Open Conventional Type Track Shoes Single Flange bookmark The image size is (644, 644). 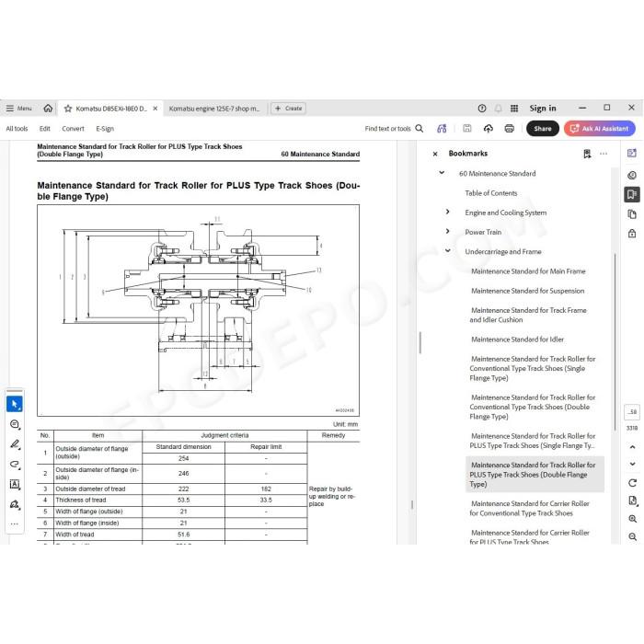[x=533, y=368]
